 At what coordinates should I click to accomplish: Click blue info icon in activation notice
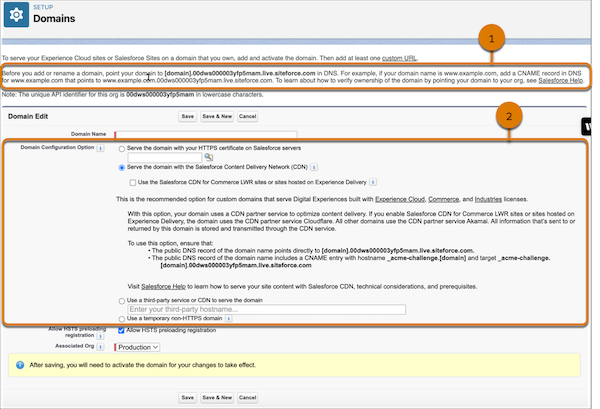20,365
